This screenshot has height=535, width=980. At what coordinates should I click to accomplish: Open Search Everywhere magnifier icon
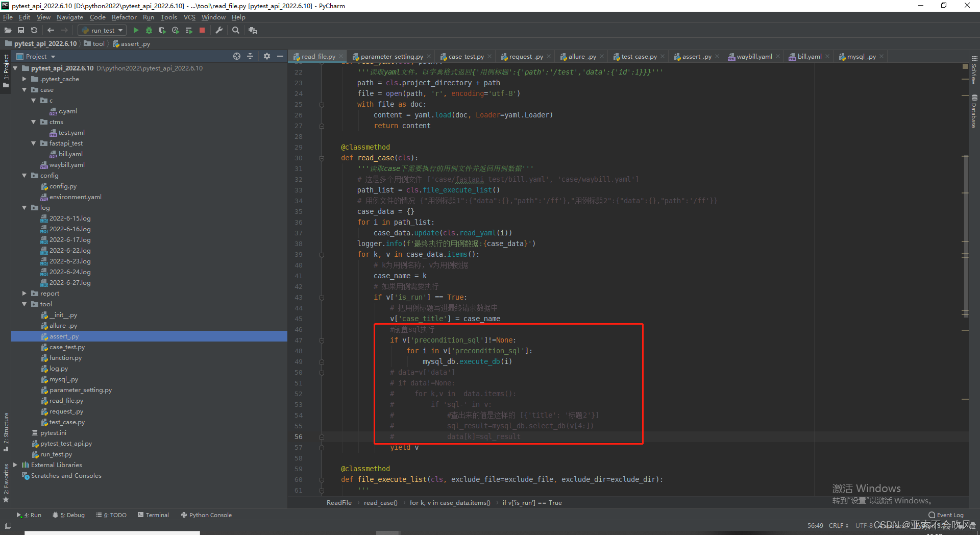(236, 31)
